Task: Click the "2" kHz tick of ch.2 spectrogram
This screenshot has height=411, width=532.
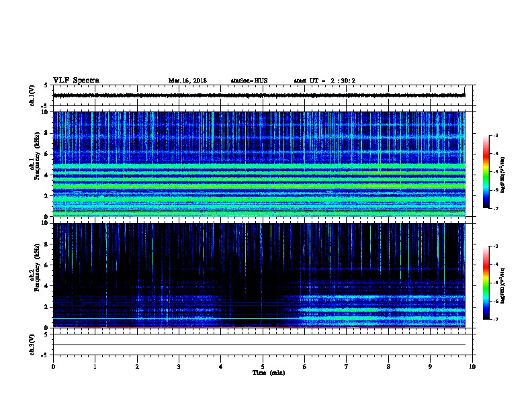Action: (x=47, y=307)
